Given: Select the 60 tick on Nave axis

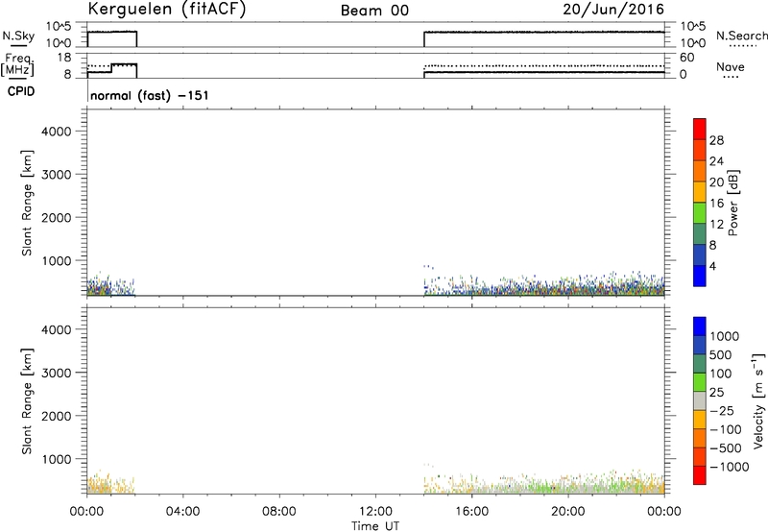Looking at the screenshot, I should [686, 58].
